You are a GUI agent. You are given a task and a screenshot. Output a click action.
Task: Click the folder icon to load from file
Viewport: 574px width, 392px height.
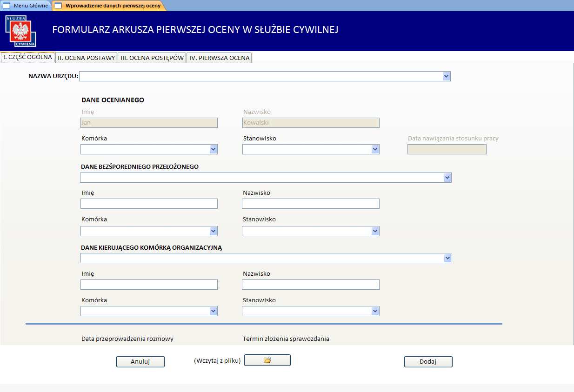click(x=267, y=360)
